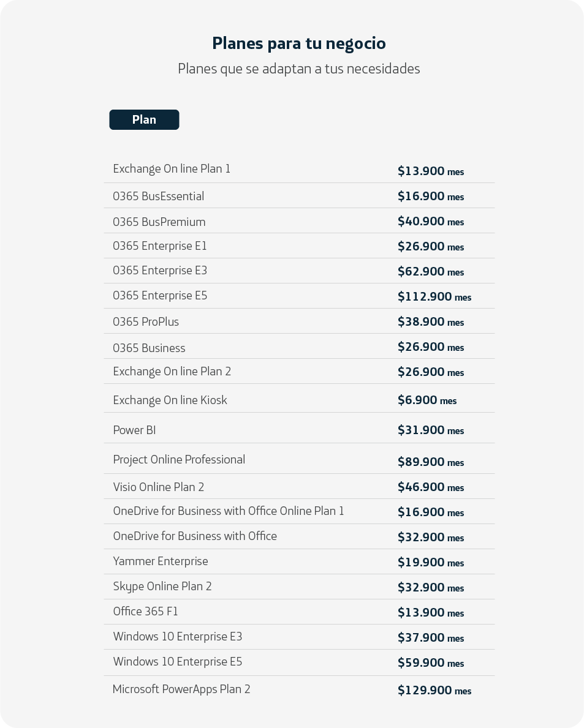Select Project Online Professional plan

point(299,458)
